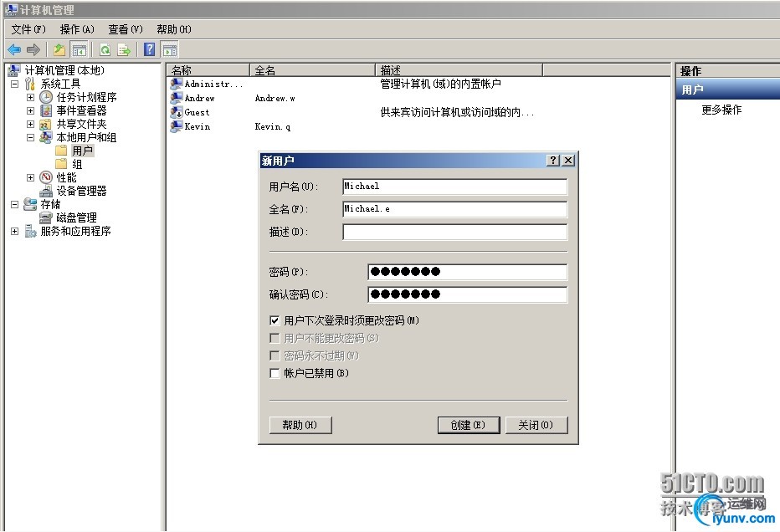Click the blue Help question mark toolbar icon
The width and height of the screenshot is (780, 532).
coord(149,49)
